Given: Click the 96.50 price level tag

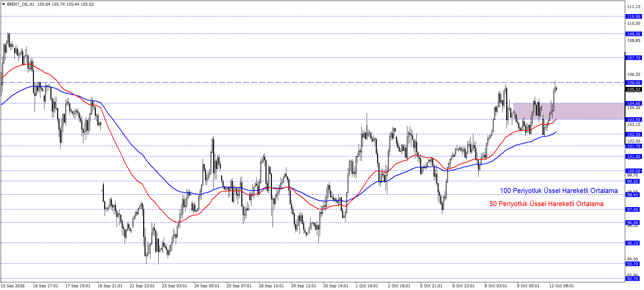Looking at the screenshot, I should (632, 223).
